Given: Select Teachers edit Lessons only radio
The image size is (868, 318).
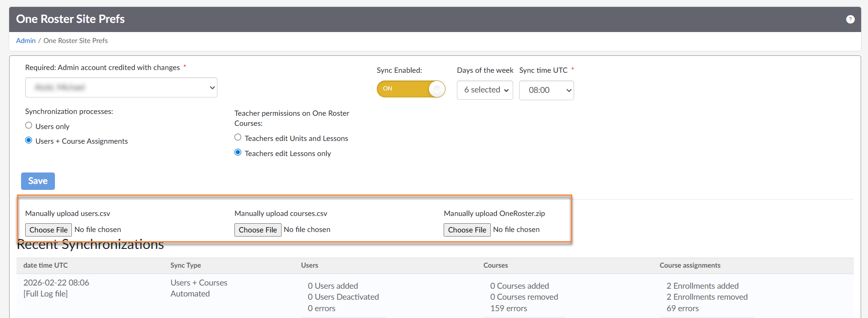Looking at the screenshot, I should point(238,153).
